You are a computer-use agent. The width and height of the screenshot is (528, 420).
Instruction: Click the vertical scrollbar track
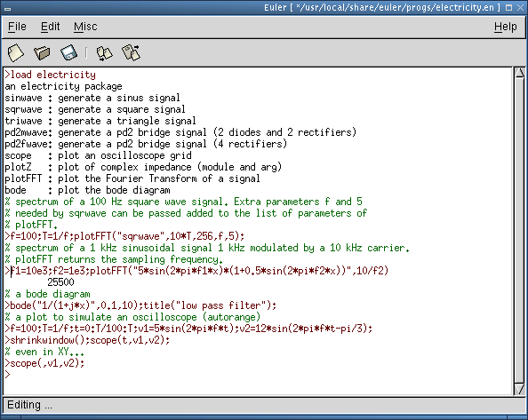coord(520,231)
